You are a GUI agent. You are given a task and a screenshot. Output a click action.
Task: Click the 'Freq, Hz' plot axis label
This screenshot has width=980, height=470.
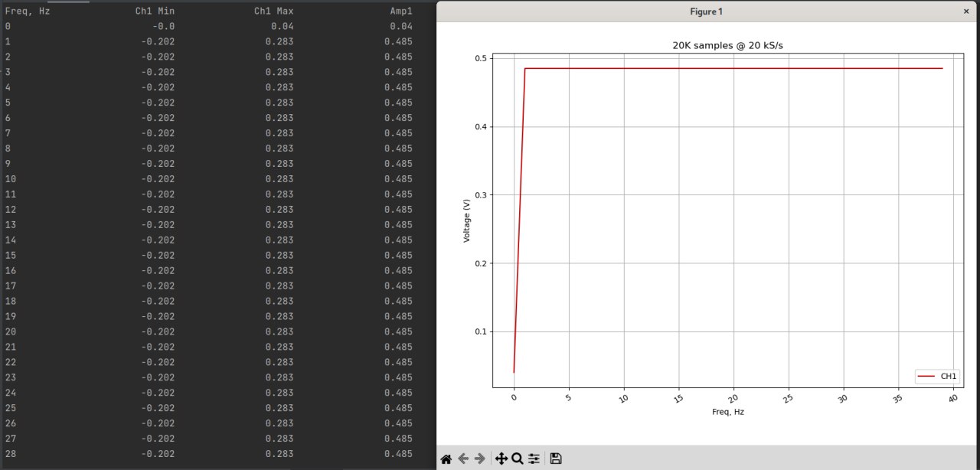(727, 412)
